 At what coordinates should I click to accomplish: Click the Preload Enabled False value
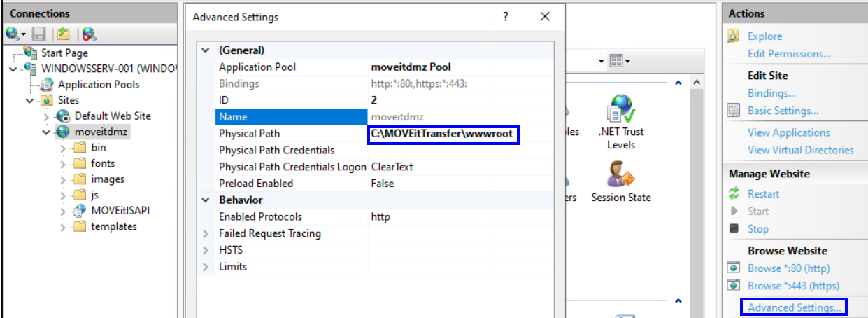coord(382,184)
